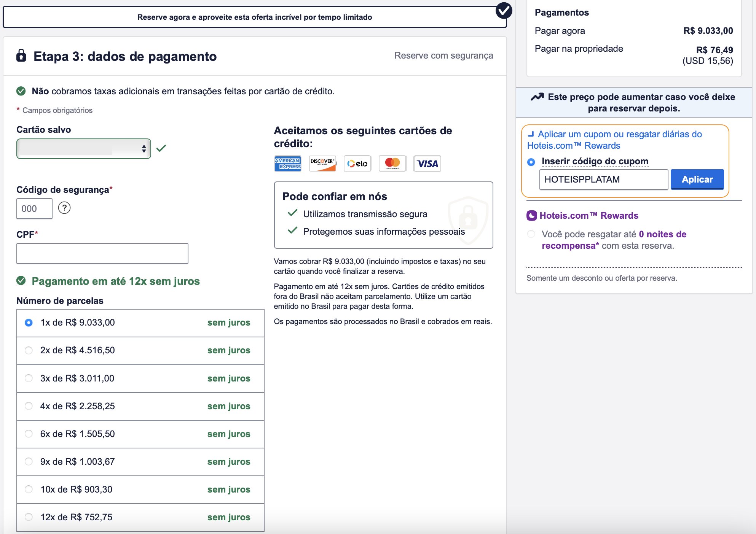The width and height of the screenshot is (756, 534).
Task: Click the lock icon beside Etapa 3 heading
Action: click(x=21, y=56)
